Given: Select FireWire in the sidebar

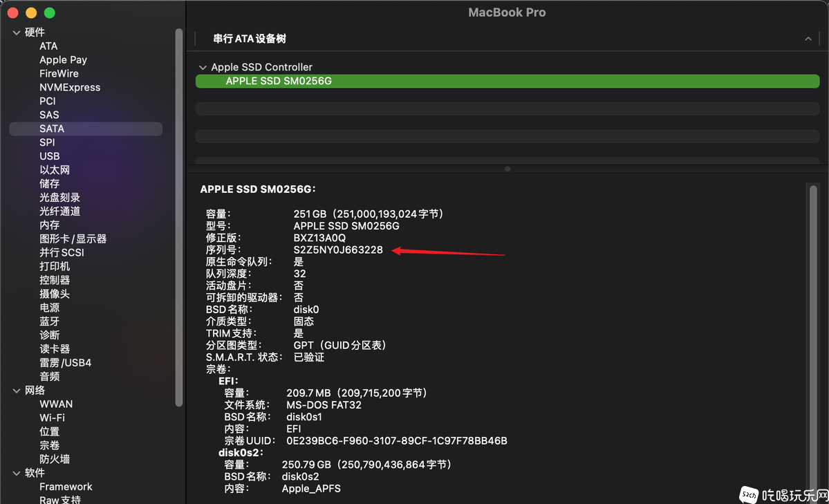Looking at the screenshot, I should click(x=59, y=73).
